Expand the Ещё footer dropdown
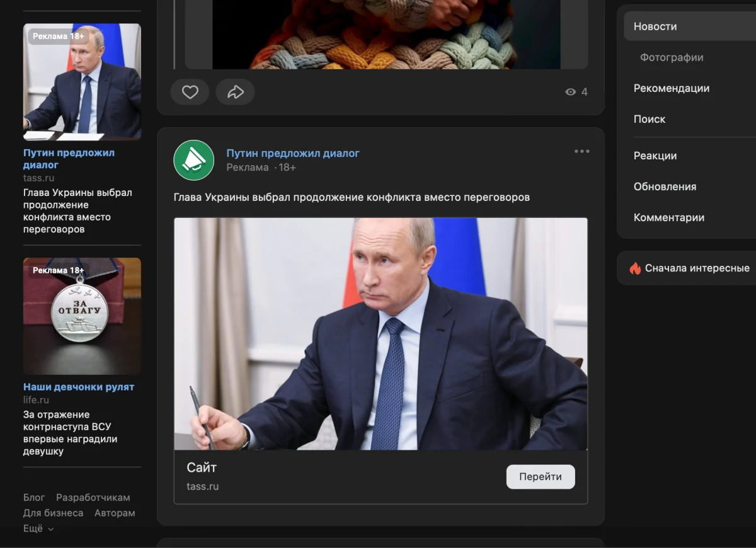Viewport: 756px width, 548px height. coord(38,528)
